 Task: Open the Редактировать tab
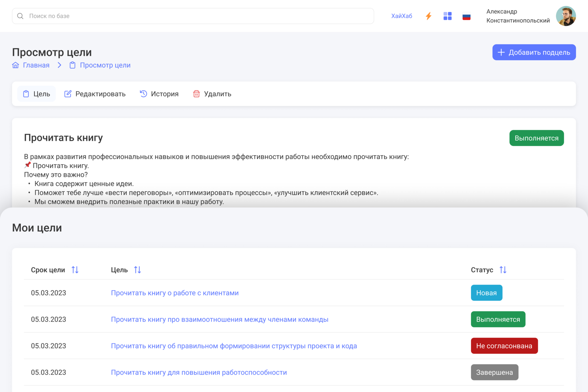coord(95,94)
